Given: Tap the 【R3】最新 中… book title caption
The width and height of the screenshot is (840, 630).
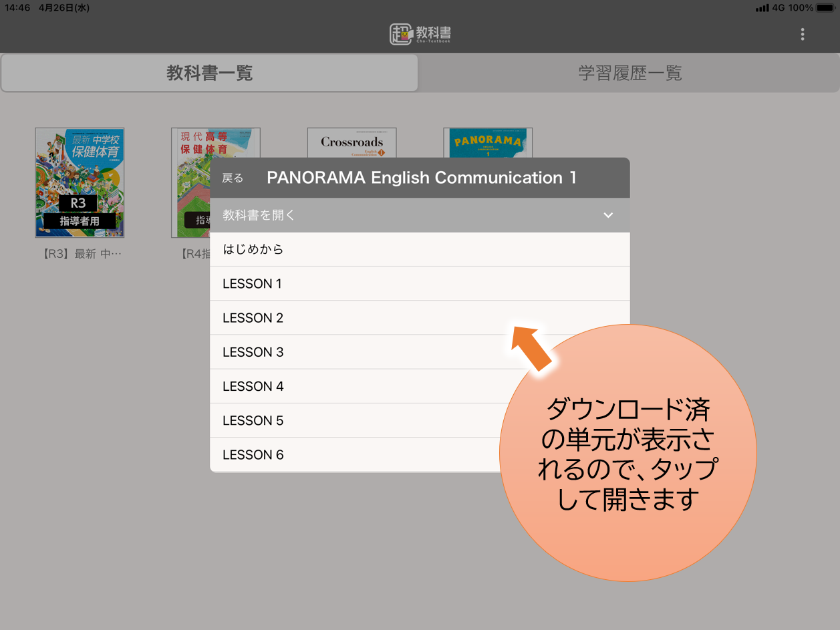Looking at the screenshot, I should tap(82, 254).
